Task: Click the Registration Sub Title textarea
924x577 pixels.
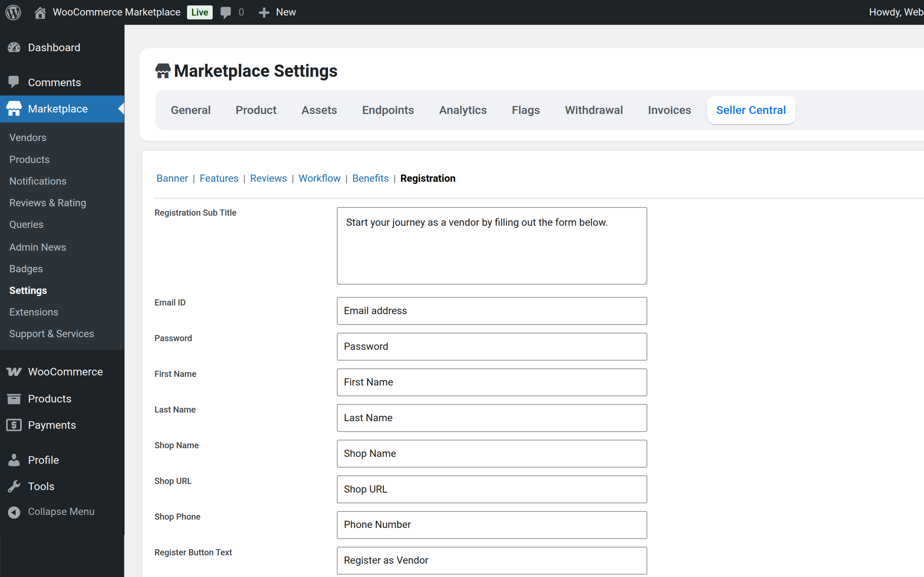Action: pos(492,246)
